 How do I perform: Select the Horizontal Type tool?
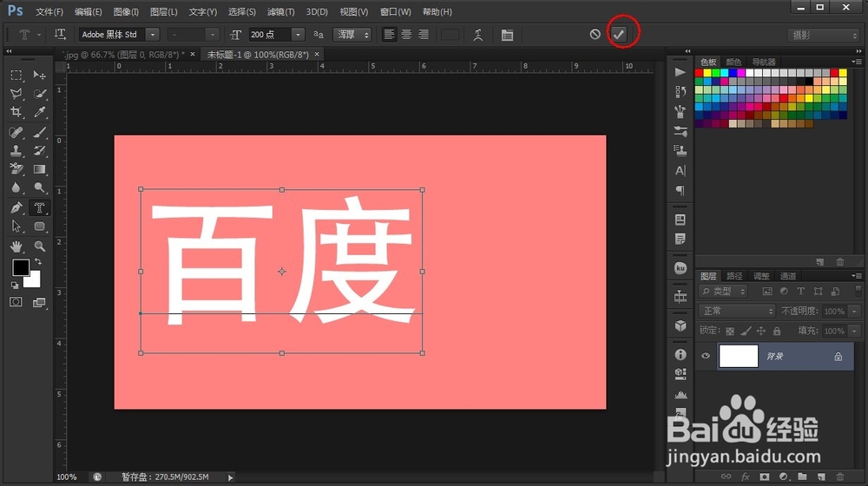[39, 208]
